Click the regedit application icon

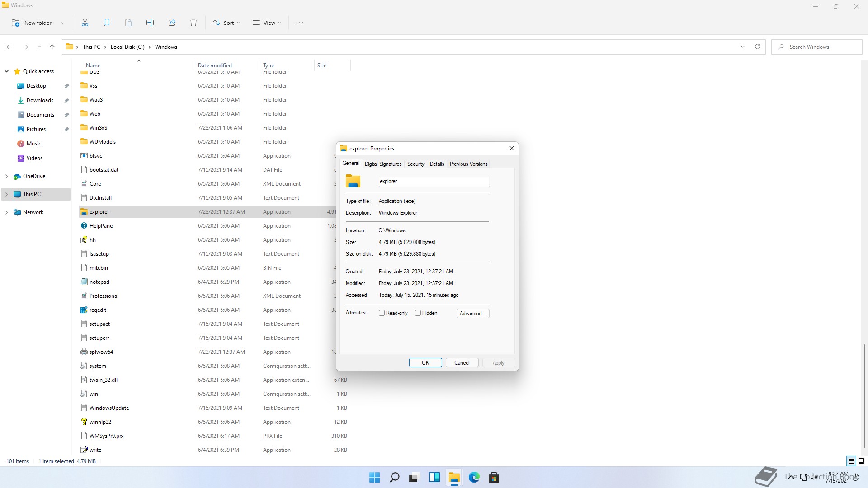[84, 310]
